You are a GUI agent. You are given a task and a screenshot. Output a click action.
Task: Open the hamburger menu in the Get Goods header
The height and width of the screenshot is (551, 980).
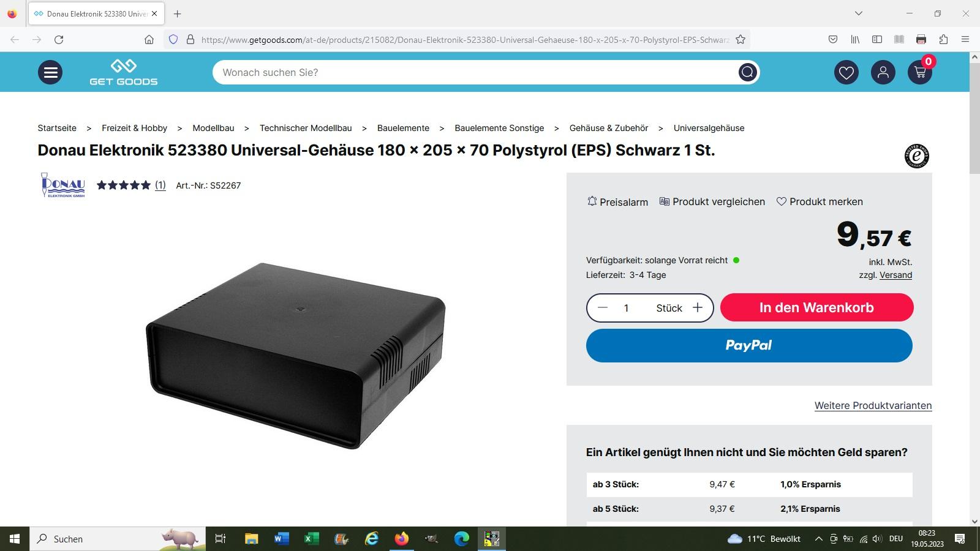coord(50,72)
